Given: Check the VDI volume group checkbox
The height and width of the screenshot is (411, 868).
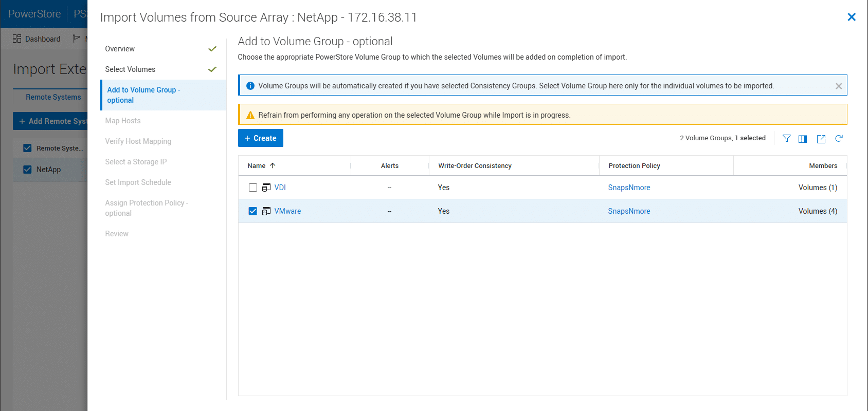Looking at the screenshot, I should coord(253,188).
